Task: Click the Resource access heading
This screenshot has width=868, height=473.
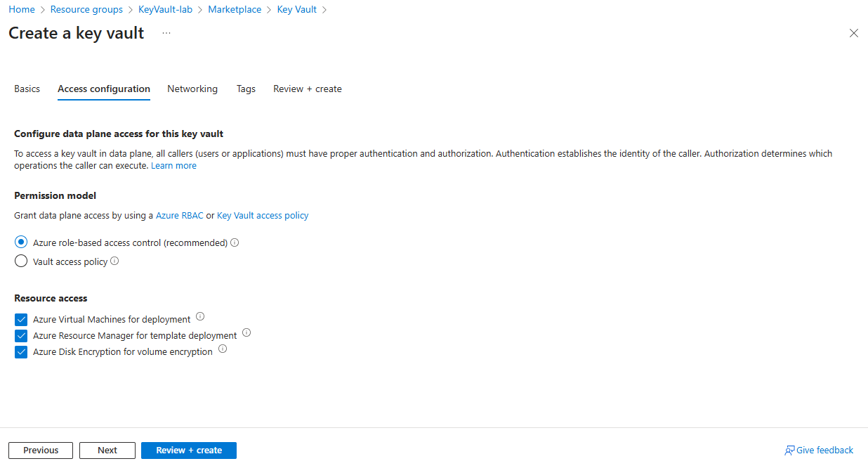Action: (51, 298)
